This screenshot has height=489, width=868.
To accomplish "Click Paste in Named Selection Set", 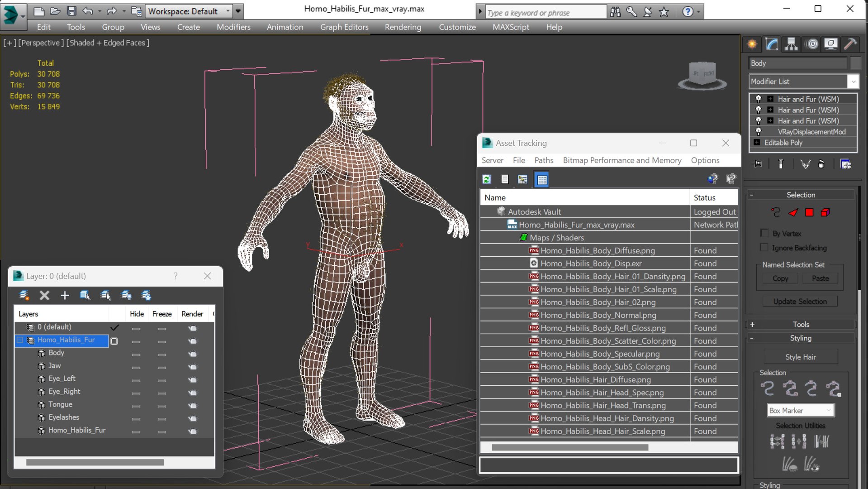I will coord(820,278).
